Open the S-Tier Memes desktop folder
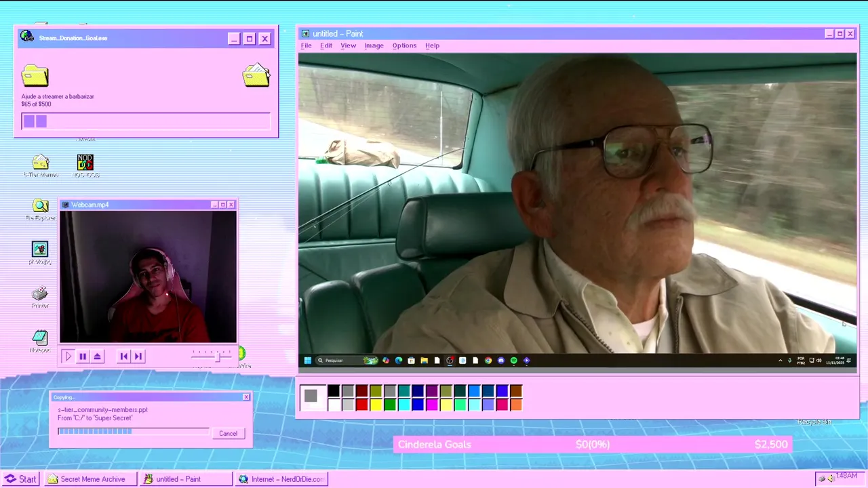The width and height of the screenshot is (868, 488). click(x=41, y=166)
